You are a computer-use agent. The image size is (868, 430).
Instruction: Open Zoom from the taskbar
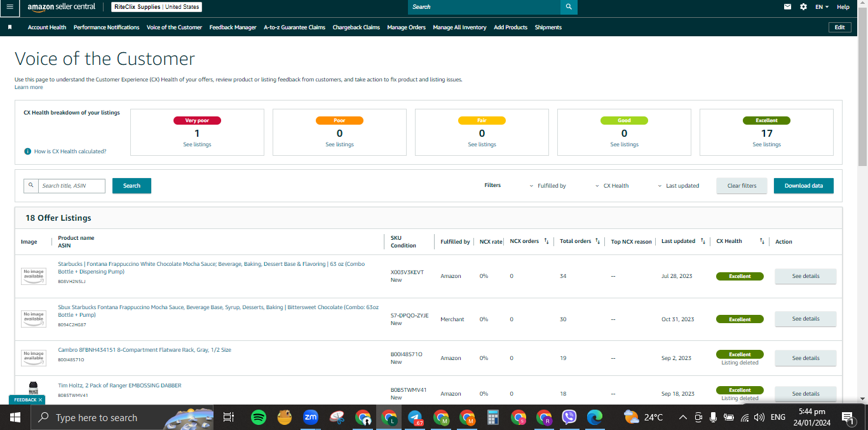[311, 417]
